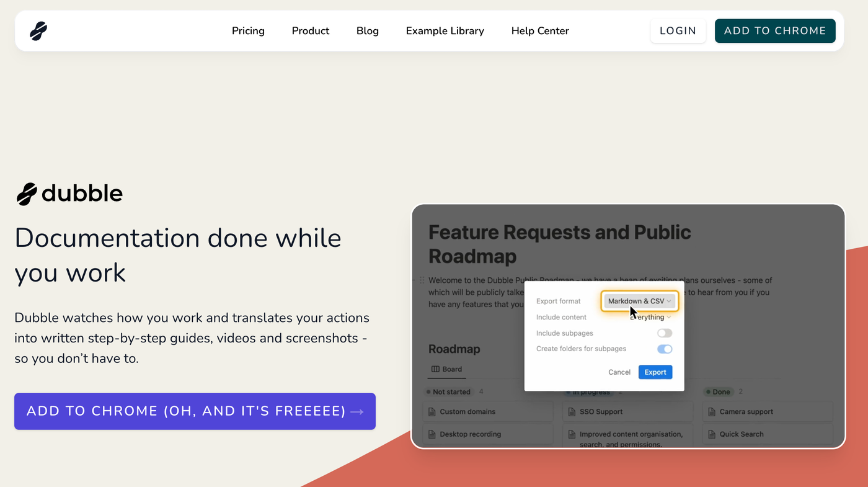Open the Help Center link

click(x=539, y=31)
